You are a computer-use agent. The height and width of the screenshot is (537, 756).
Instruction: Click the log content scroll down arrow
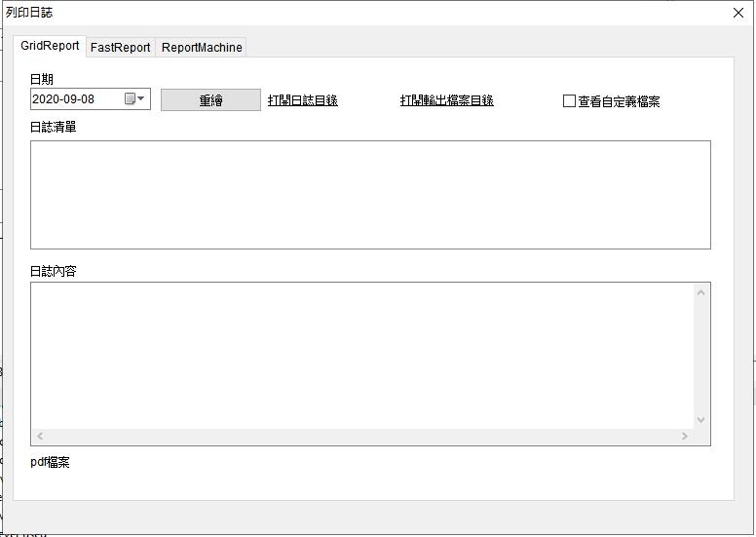point(701,420)
